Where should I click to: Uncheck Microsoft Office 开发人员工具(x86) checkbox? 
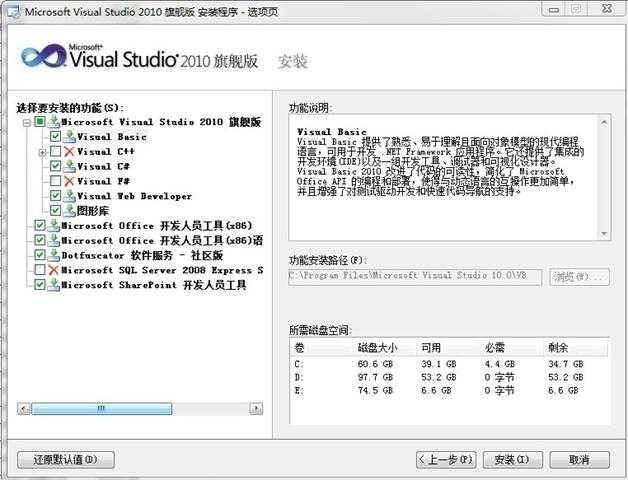40,225
